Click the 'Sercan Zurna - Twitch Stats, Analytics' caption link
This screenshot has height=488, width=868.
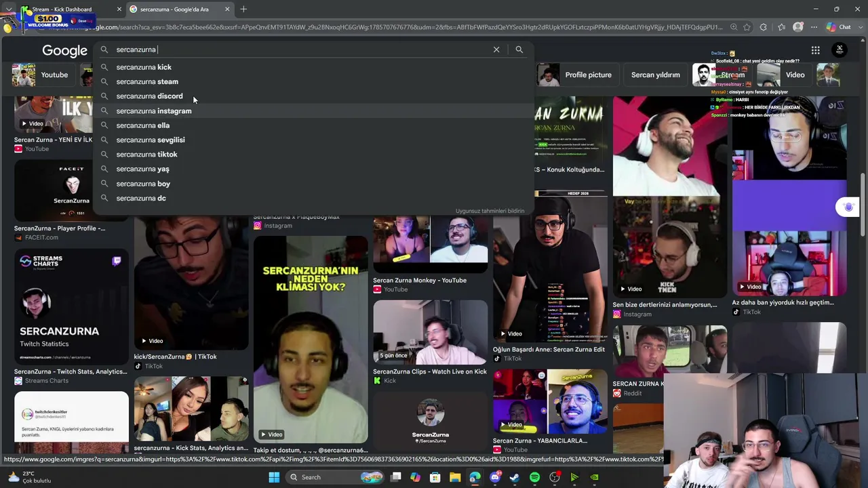[x=71, y=371]
